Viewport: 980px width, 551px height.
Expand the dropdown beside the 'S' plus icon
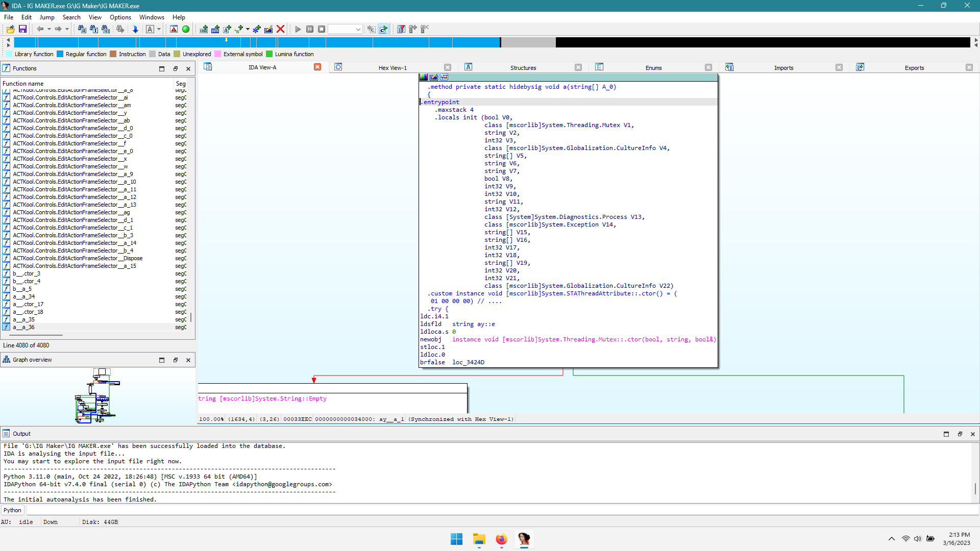(x=248, y=29)
